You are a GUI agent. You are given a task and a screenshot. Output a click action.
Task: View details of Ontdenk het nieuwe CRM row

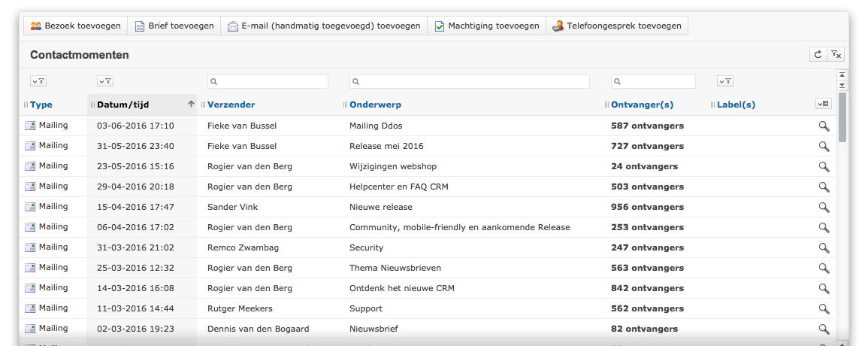pos(824,289)
